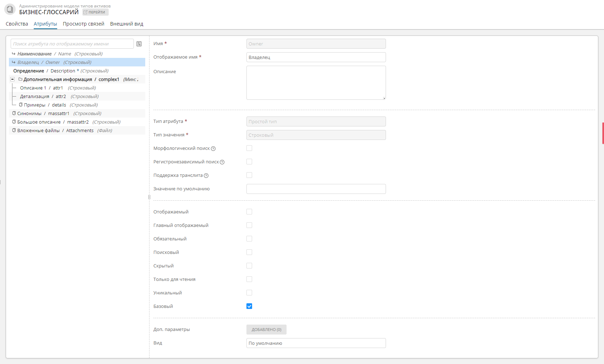Select the Вложенные файлы / Attachments attribute

click(77, 130)
